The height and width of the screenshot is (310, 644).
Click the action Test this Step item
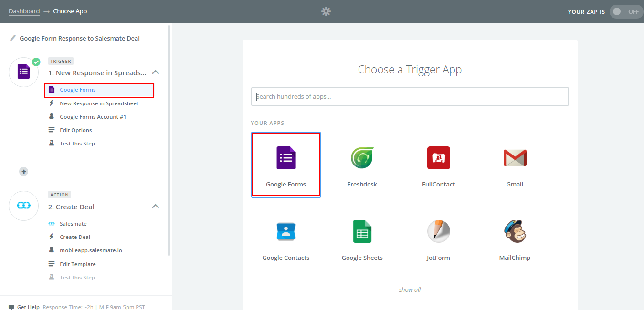[x=77, y=278]
